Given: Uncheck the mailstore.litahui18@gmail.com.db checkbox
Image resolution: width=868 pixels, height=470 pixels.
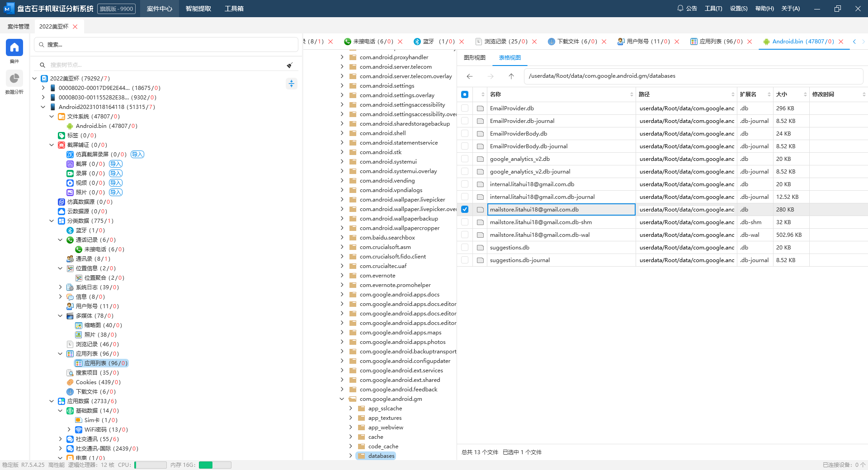Looking at the screenshot, I should [465, 209].
